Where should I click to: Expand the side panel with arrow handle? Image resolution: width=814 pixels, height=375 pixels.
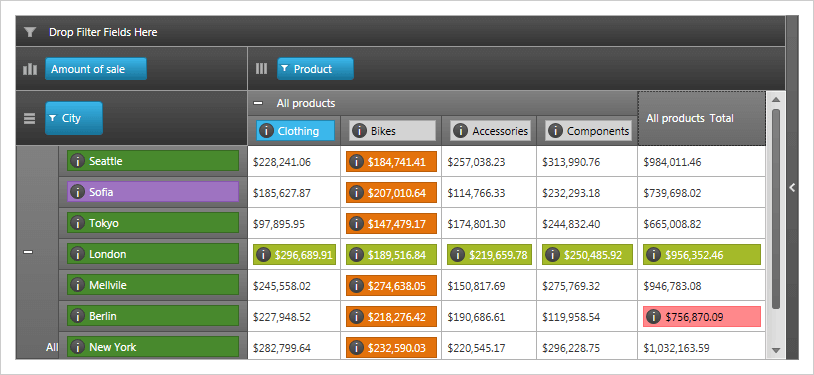(792, 188)
